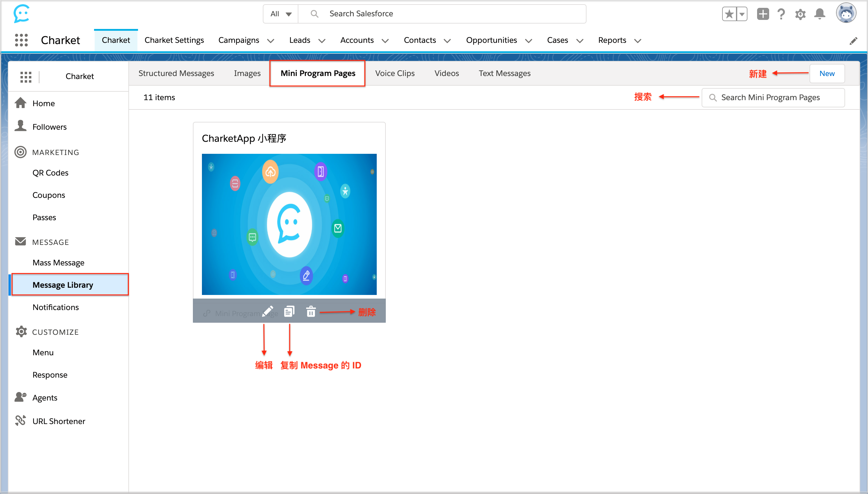Screen dimensions: 868x494
Task: Click the Charket logo icon
Action: (x=21, y=14)
